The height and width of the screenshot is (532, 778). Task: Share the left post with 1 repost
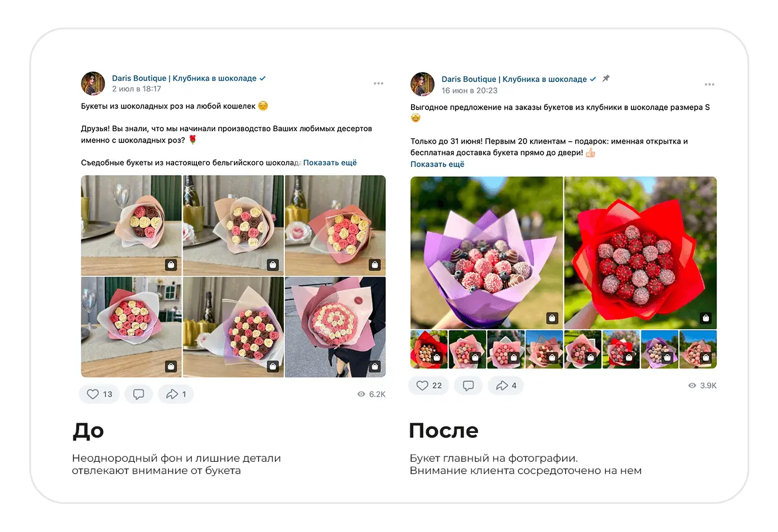(x=176, y=394)
